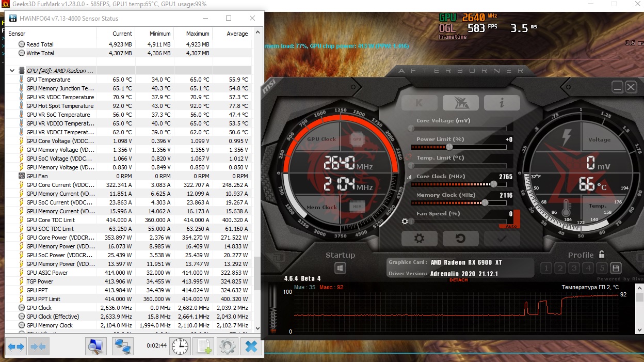Click the curve bars icon beside Core Clock
This screenshot has width=644, height=362.
(x=410, y=177)
